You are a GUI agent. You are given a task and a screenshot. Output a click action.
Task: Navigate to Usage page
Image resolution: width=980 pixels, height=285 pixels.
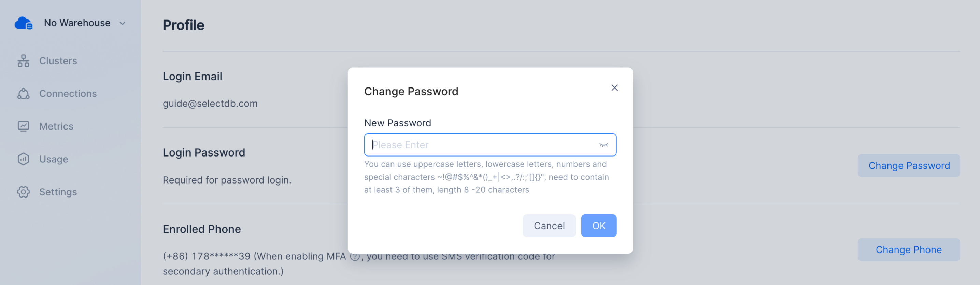[x=54, y=159]
